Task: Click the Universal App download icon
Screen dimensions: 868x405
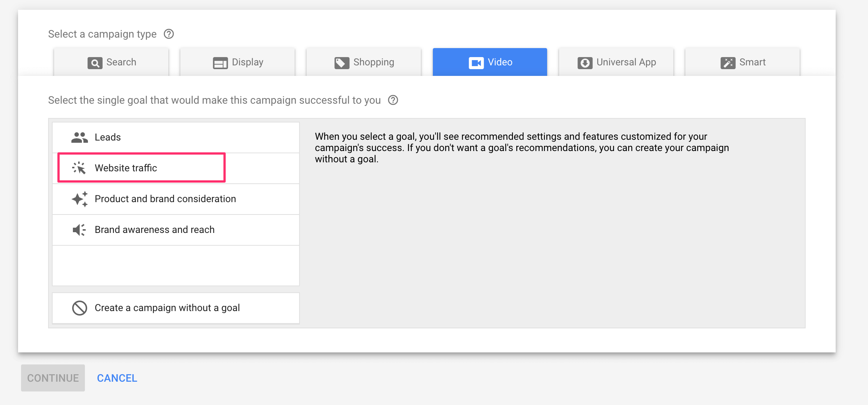Action: pyautogui.click(x=585, y=62)
